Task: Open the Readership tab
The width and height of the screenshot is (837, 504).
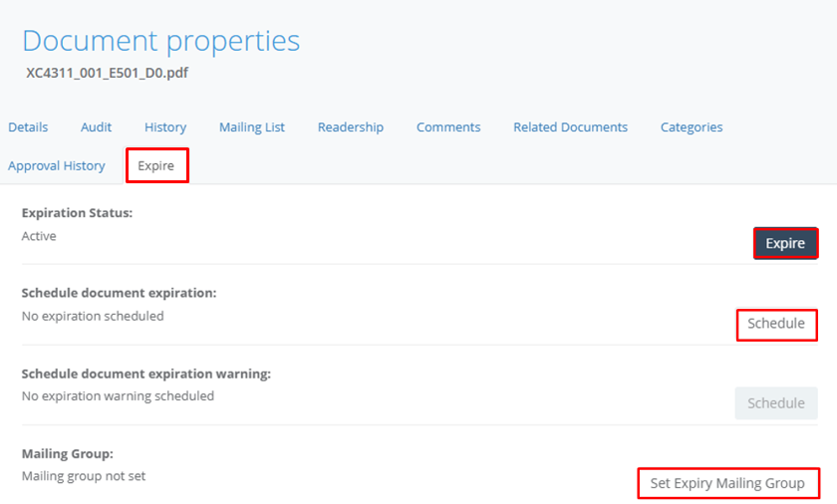Action: pos(351,126)
